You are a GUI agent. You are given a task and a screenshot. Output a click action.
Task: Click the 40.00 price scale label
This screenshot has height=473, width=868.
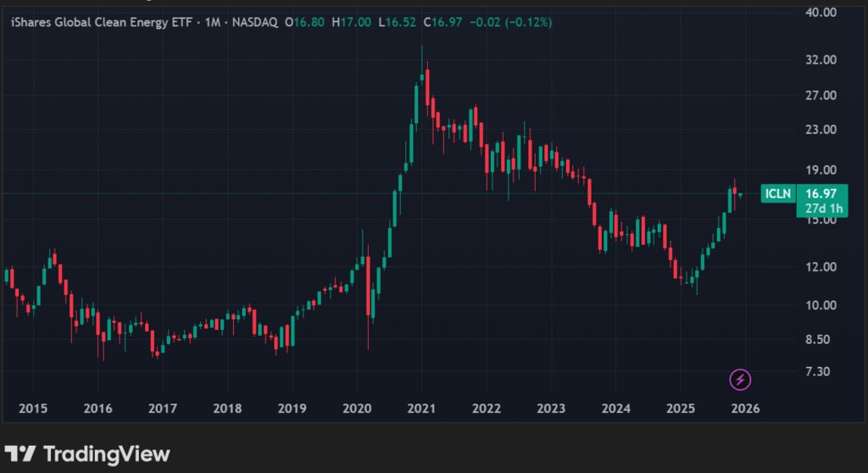point(821,12)
